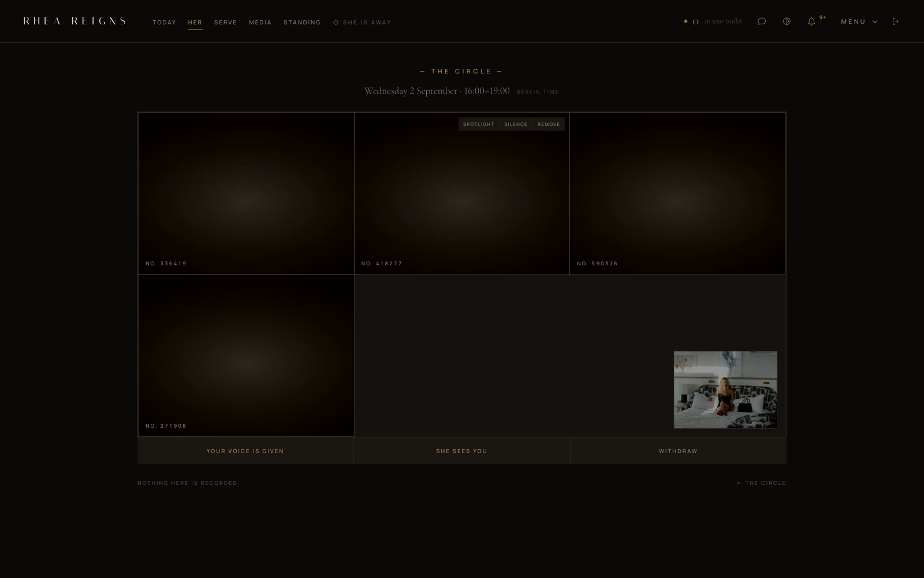Select the HER nav item
The width and height of the screenshot is (924, 578).
point(195,23)
